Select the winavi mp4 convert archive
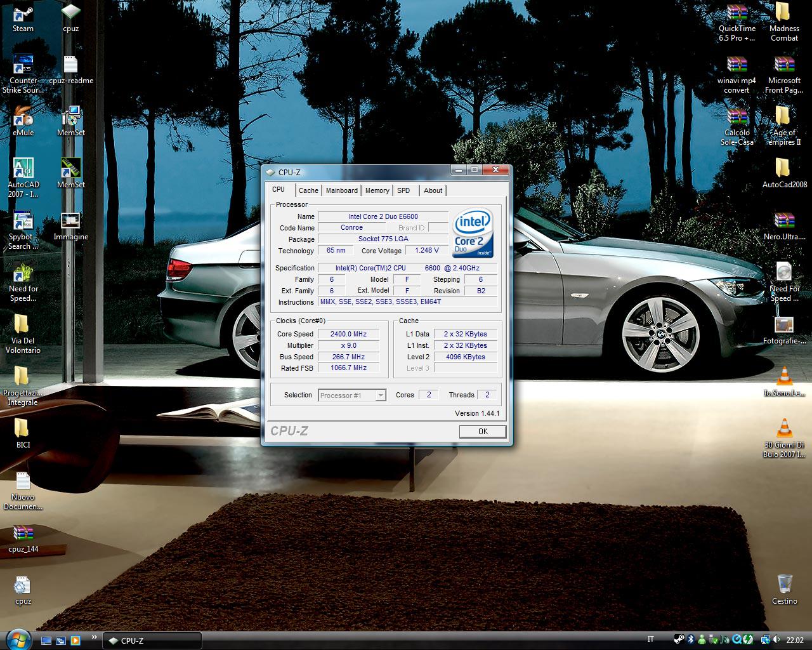Screen dimensions: 812x650 coord(737,74)
